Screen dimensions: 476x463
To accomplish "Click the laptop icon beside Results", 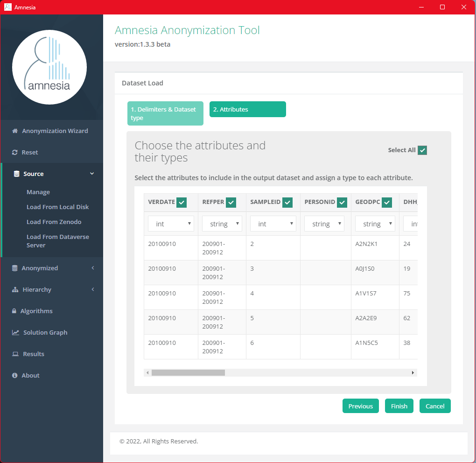I will pos(15,354).
